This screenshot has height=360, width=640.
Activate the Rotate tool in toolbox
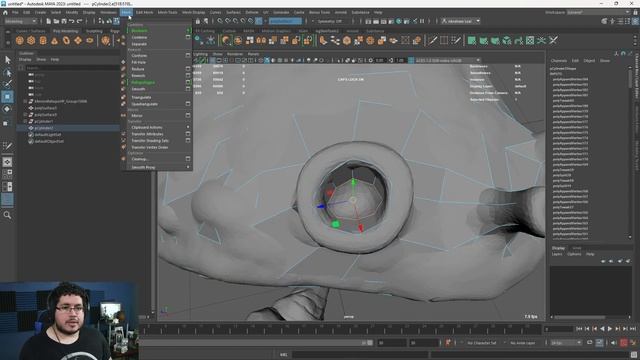click(x=7, y=109)
